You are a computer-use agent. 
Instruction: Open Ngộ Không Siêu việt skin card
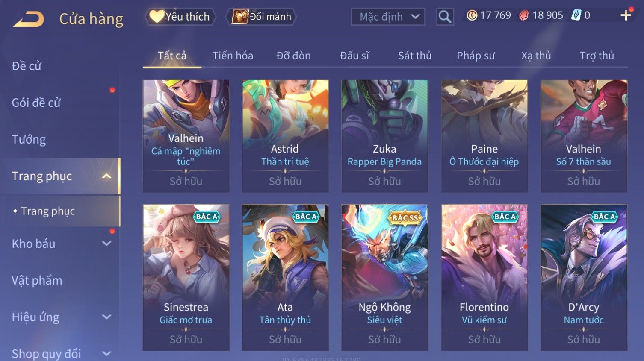(x=384, y=278)
